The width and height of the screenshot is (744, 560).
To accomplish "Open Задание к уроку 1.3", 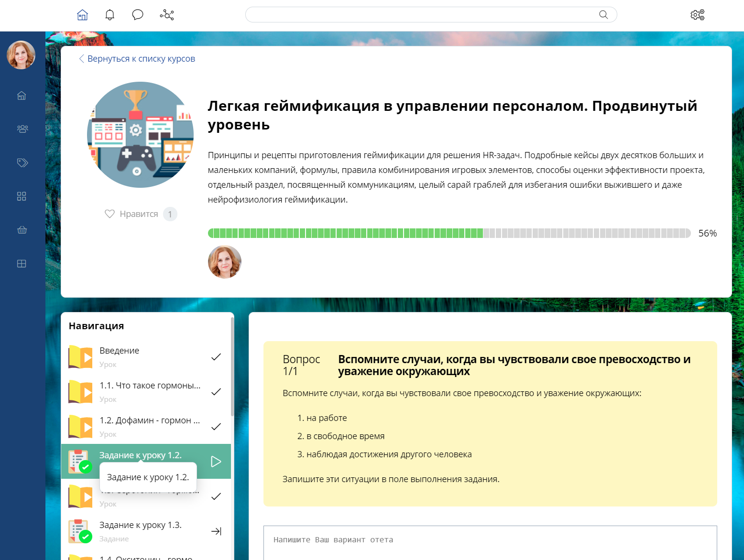I will pos(146,531).
